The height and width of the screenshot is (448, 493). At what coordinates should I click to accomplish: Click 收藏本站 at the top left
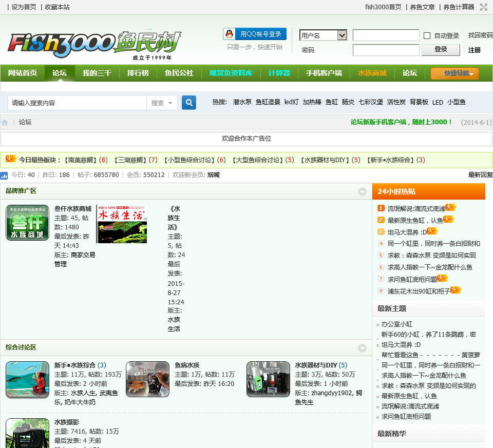[x=57, y=7]
